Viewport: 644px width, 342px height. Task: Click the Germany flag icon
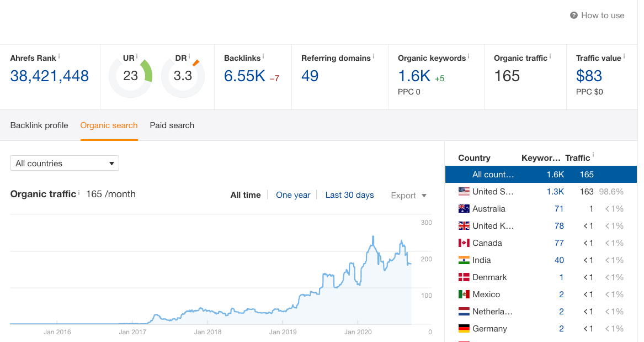(464, 329)
